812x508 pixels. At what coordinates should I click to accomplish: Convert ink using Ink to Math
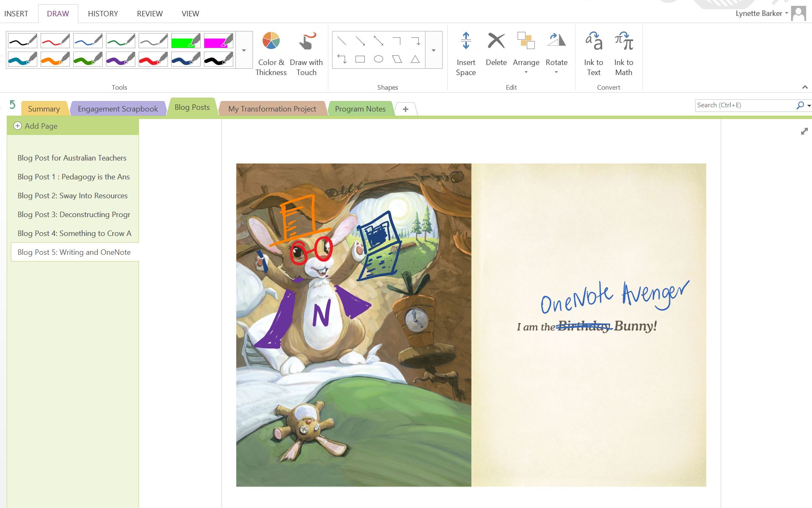624,54
